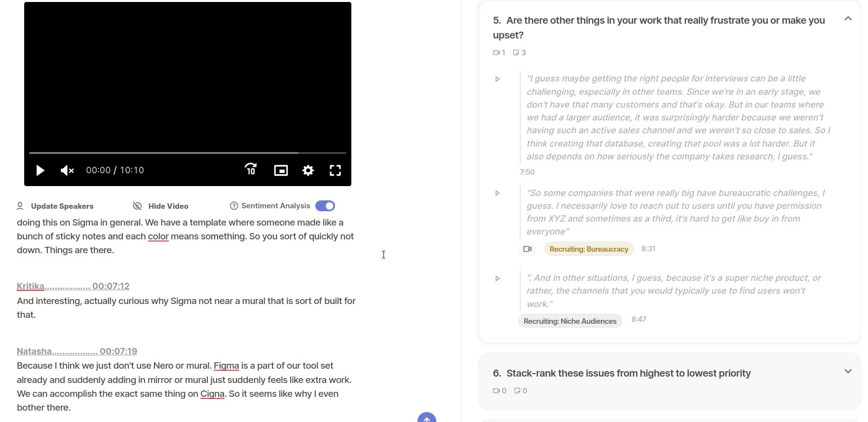Enter fullscreen video mode

click(336, 170)
